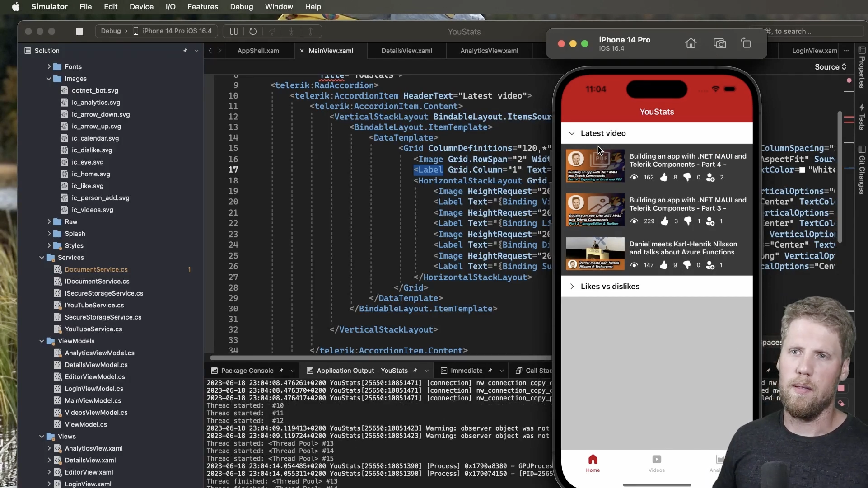
Task: Click the stop debugging square button
Action: [79, 31]
